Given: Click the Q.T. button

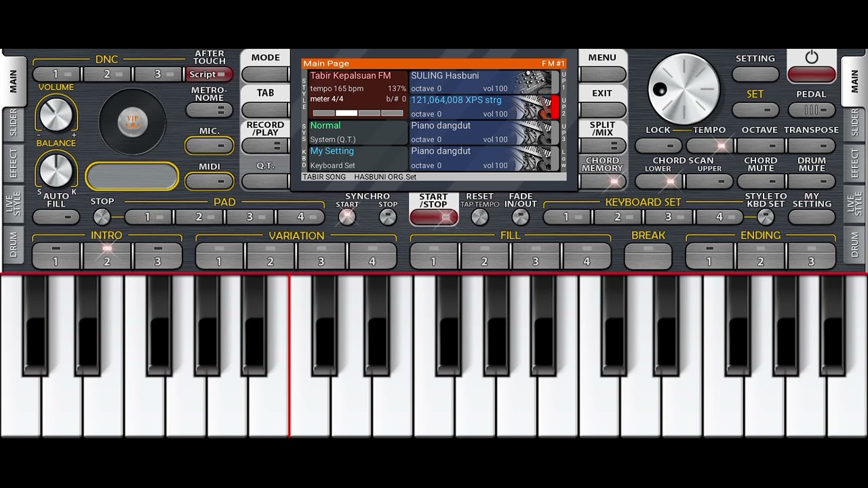Looking at the screenshot, I should pyautogui.click(x=265, y=181).
